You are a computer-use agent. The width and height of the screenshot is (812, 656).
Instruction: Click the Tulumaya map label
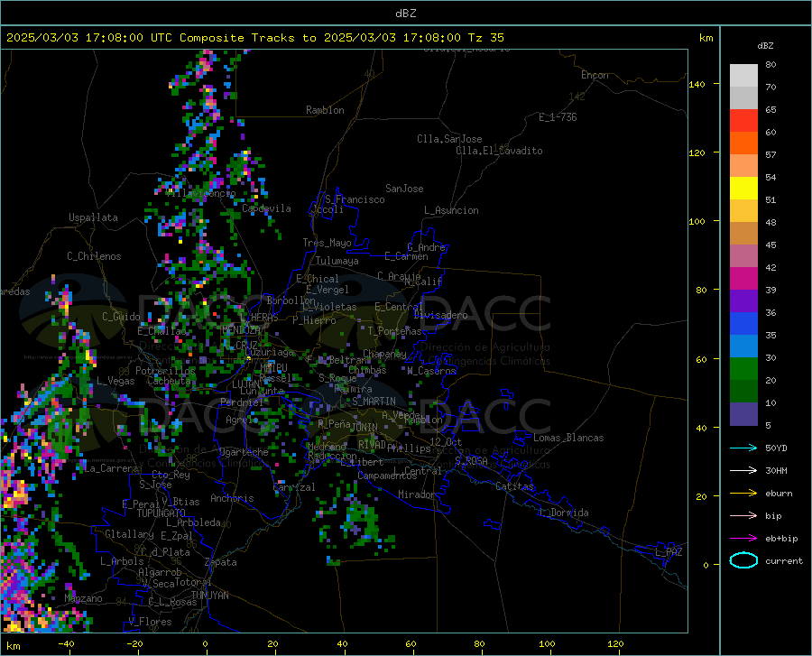(x=337, y=261)
